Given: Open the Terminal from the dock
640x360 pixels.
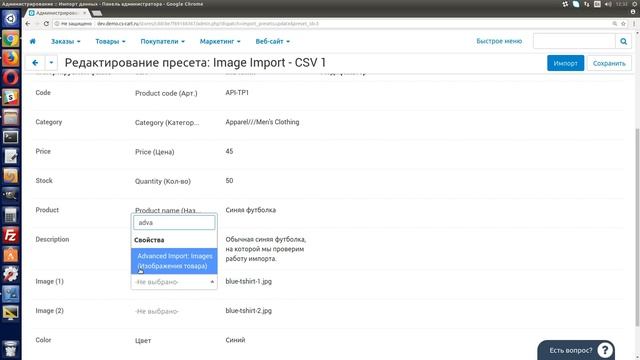Looking at the screenshot, I should pyautogui.click(x=11, y=137).
